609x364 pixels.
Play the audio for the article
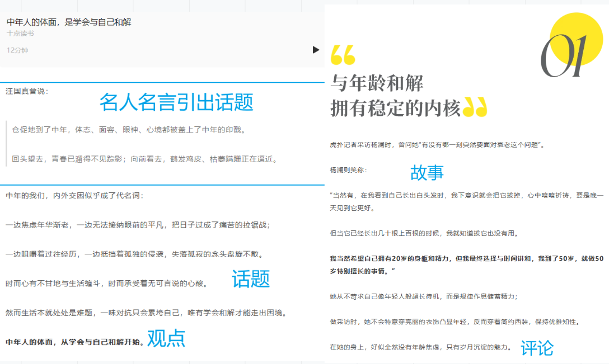point(316,50)
